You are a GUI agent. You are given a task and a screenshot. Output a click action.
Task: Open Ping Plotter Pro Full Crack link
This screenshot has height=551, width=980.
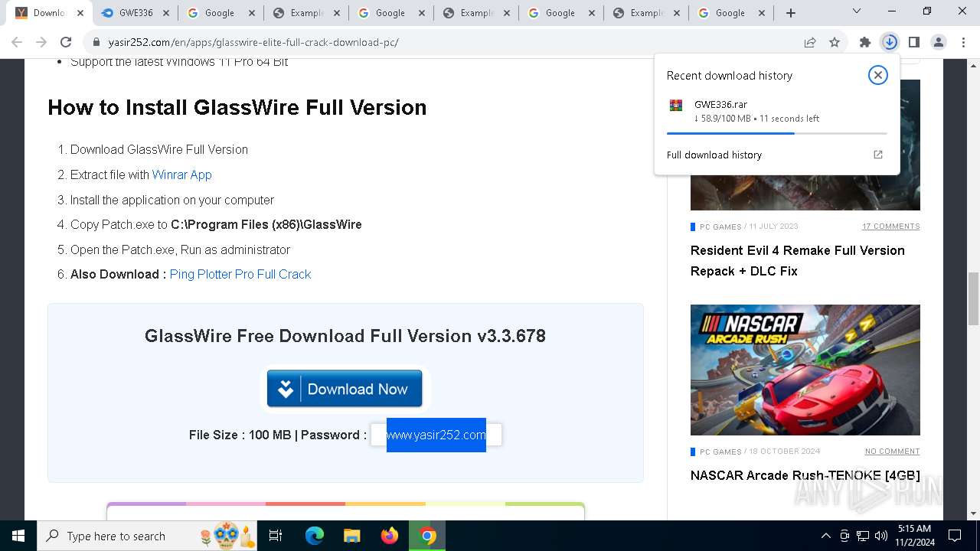[240, 274]
